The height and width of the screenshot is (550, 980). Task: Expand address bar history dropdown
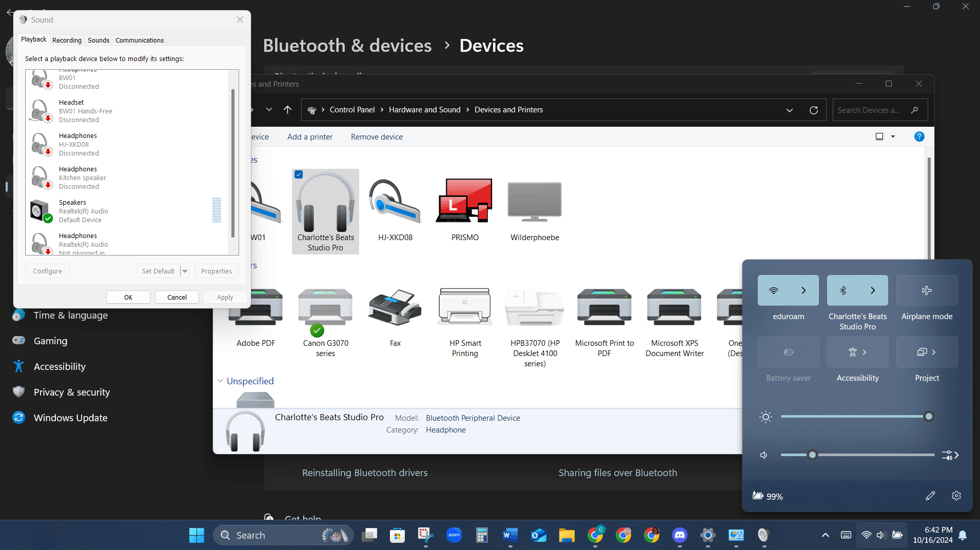coord(790,110)
